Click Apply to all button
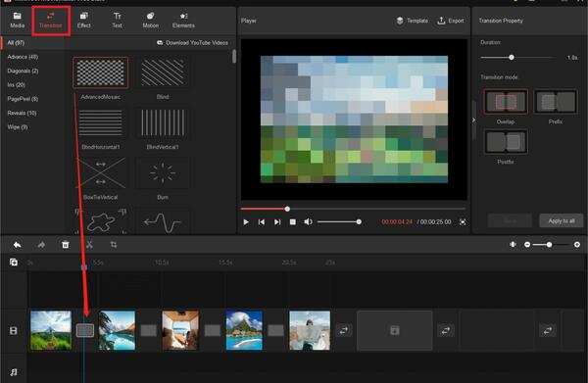 pyautogui.click(x=562, y=220)
